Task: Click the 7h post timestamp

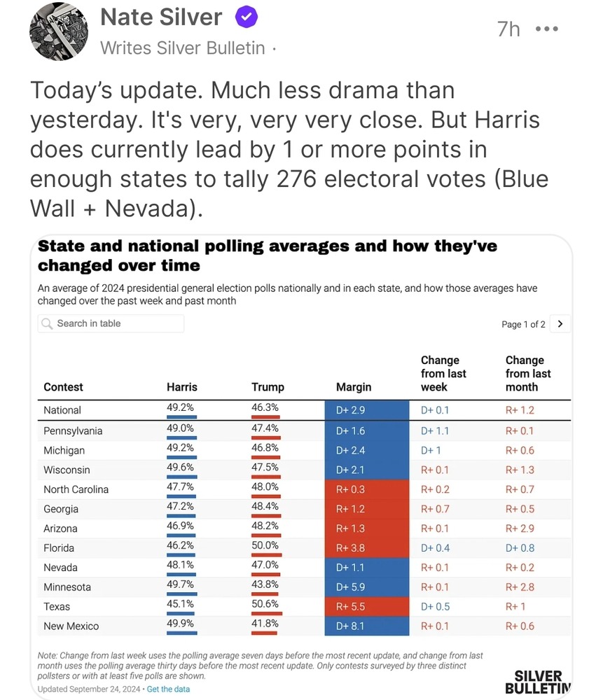Action: click(508, 29)
